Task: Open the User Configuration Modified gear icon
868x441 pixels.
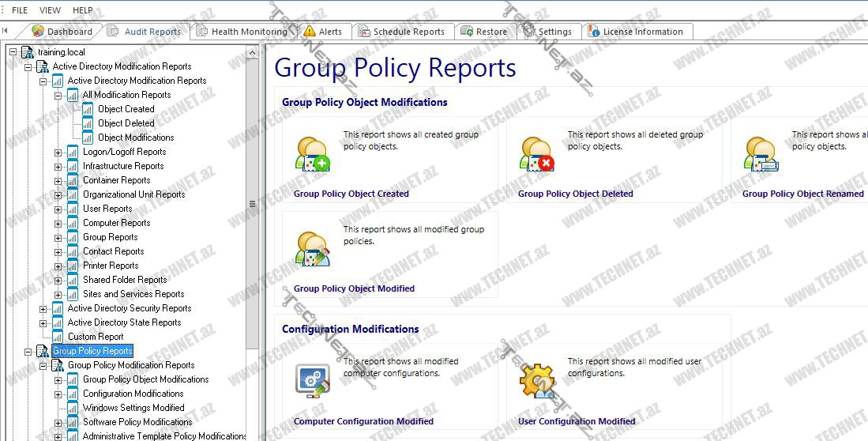Action: [x=536, y=381]
